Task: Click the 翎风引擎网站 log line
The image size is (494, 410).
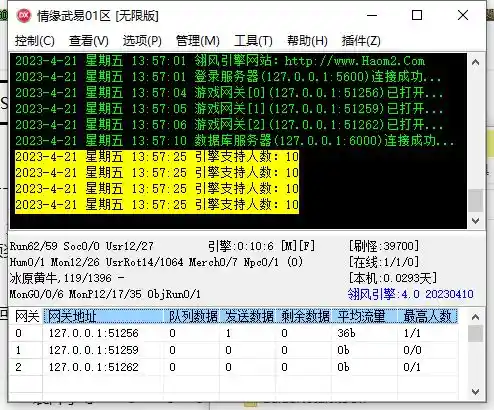Action: pyautogui.click(x=220, y=61)
